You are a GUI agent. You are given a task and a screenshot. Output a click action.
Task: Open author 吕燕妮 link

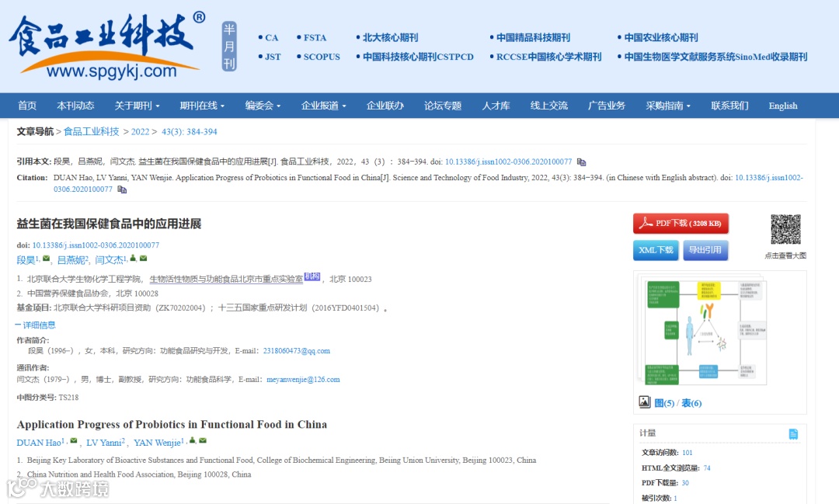point(71,260)
